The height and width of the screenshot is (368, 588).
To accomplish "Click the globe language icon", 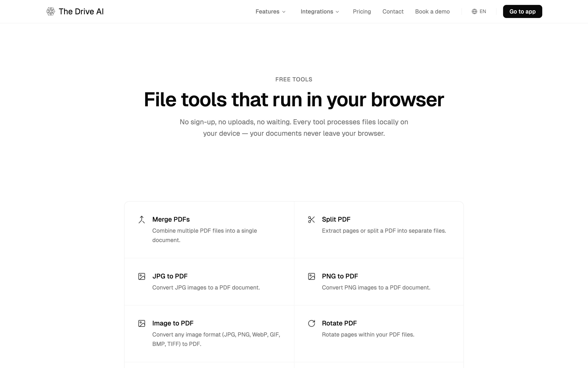I will pos(474,11).
